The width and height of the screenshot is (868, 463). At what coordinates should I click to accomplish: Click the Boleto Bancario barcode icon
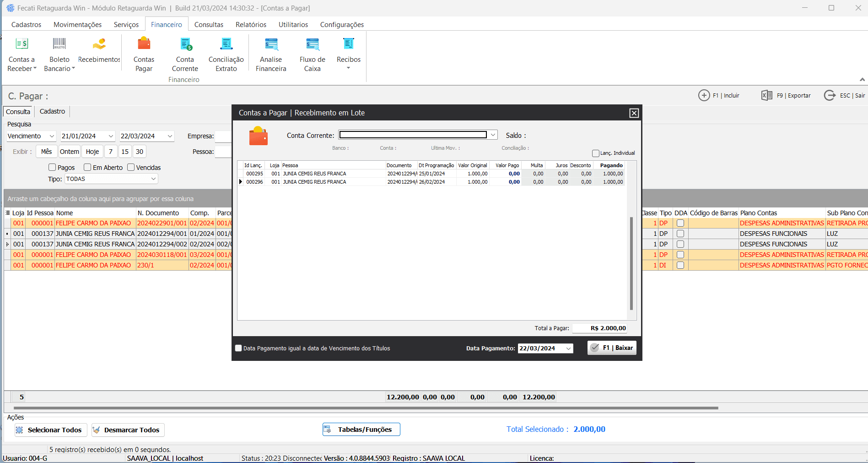(x=59, y=44)
